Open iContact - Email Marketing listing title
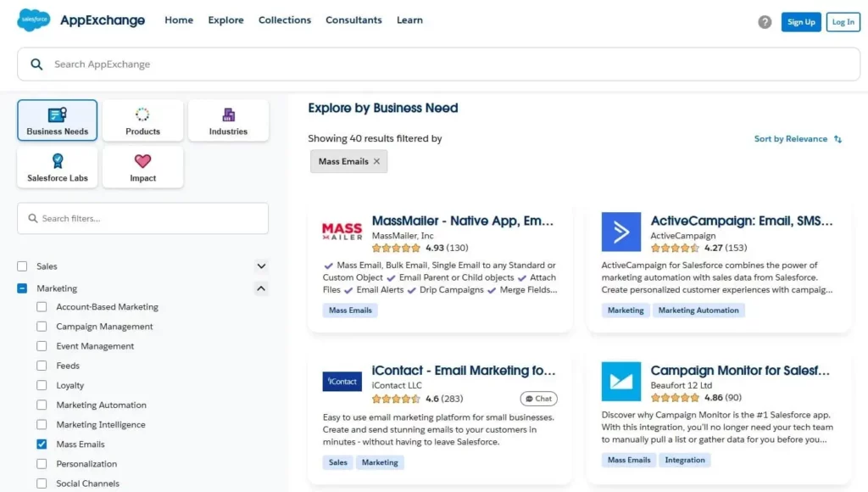 pos(464,370)
